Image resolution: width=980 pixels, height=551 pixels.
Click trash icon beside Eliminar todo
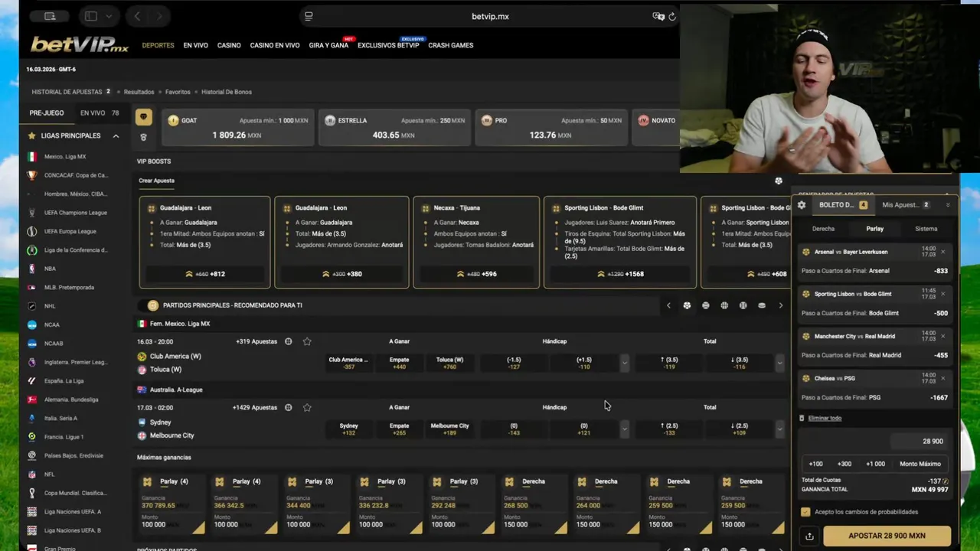[x=802, y=418]
